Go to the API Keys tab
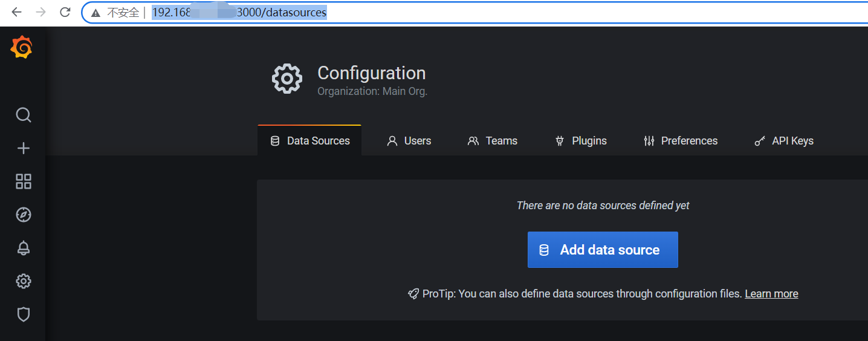This screenshot has width=868, height=341. (x=784, y=141)
